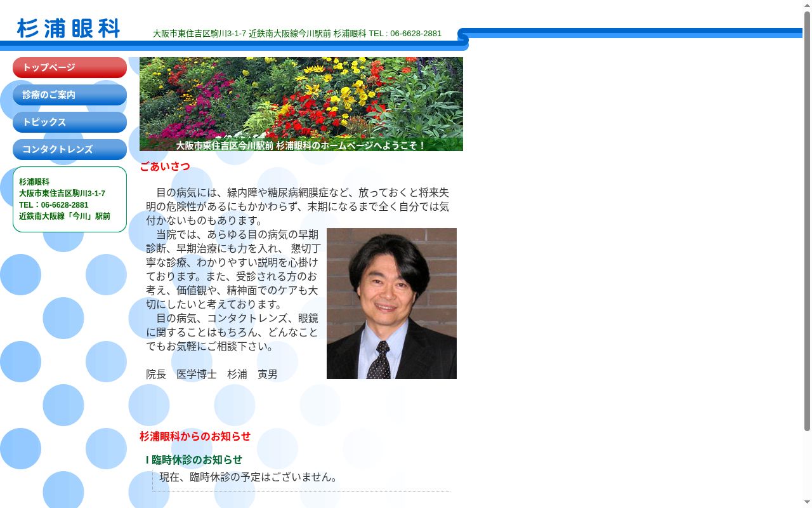Viewport: 812px width, 508px height.
Task: Click text 現在、臨時休診の予定はございません。
Action: pyautogui.click(x=251, y=477)
